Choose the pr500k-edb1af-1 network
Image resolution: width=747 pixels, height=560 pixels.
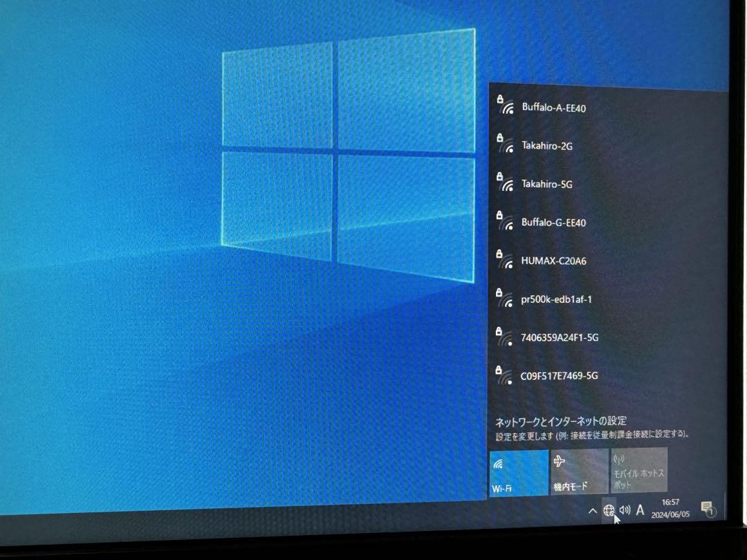(608, 299)
